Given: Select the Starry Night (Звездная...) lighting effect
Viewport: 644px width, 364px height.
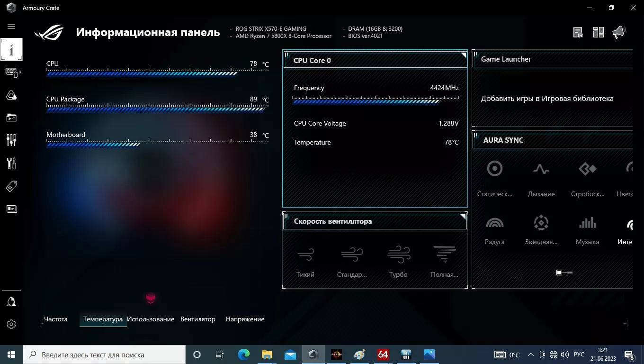Looking at the screenshot, I should [541, 230].
